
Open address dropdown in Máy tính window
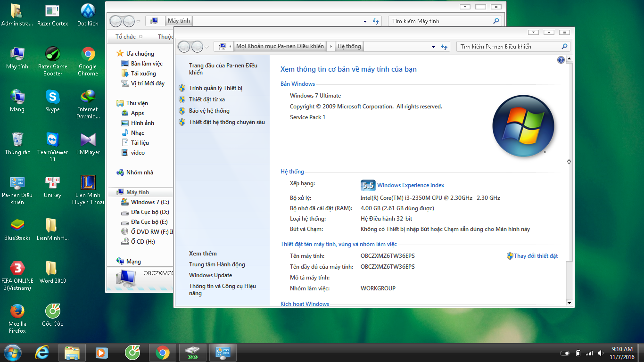click(x=365, y=21)
